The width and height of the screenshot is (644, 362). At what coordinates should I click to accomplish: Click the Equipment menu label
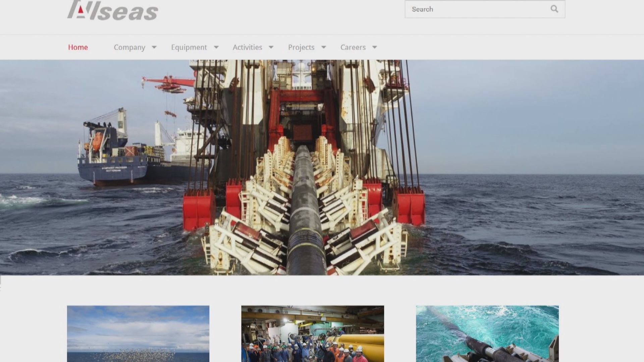click(189, 47)
